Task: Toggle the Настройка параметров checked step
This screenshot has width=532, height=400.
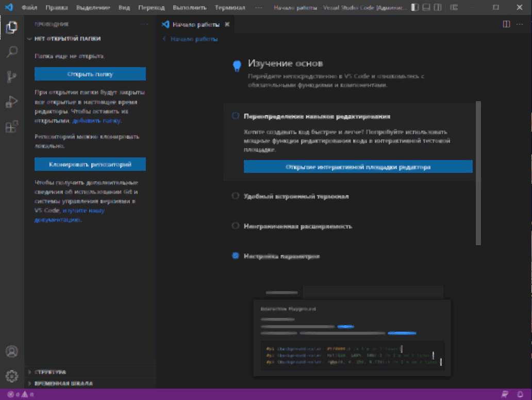Action: pyautogui.click(x=236, y=255)
